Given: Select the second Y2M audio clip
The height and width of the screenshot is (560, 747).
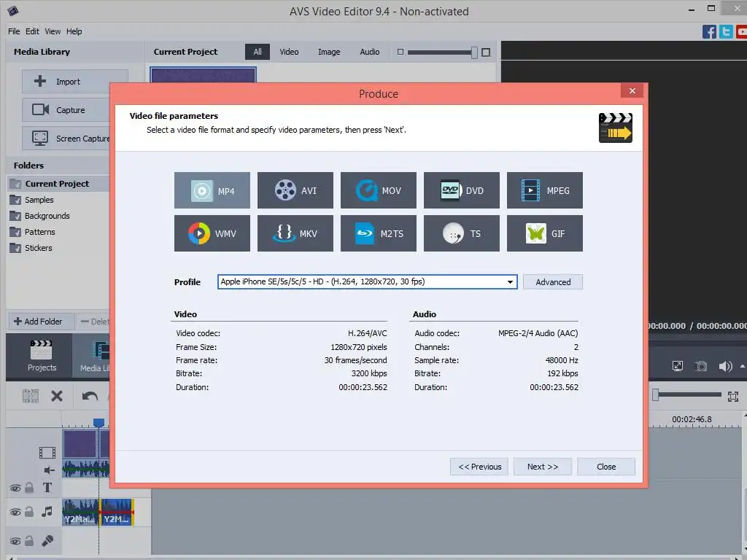Looking at the screenshot, I should click(117, 512).
